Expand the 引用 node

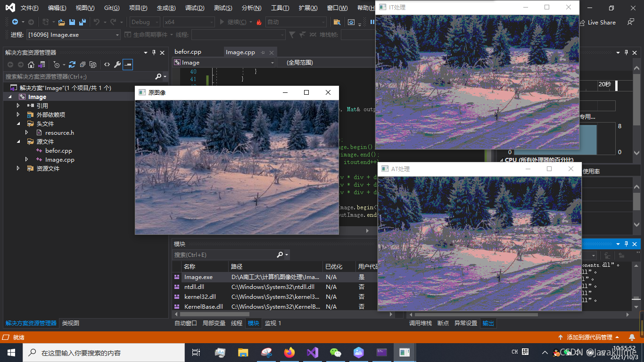[18, 106]
